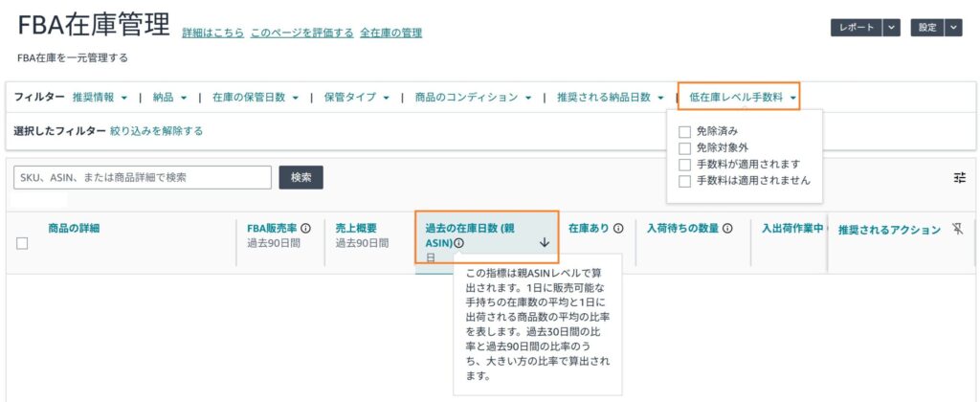Click info icon next to FBA販売率

(x=305, y=229)
